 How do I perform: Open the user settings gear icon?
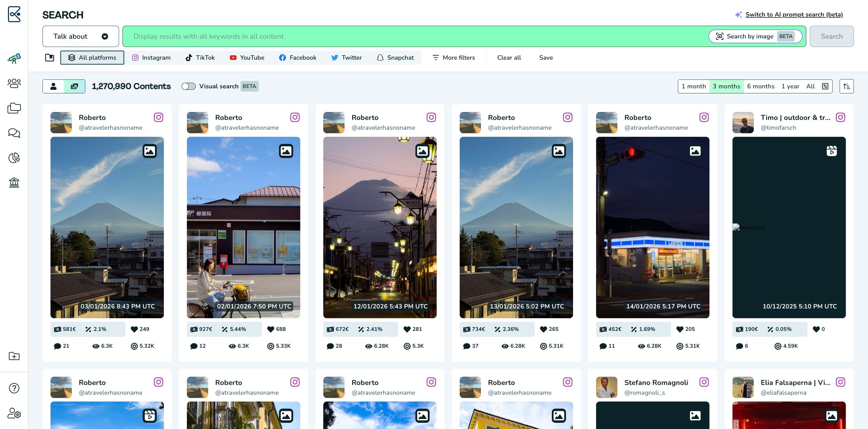pos(14,413)
